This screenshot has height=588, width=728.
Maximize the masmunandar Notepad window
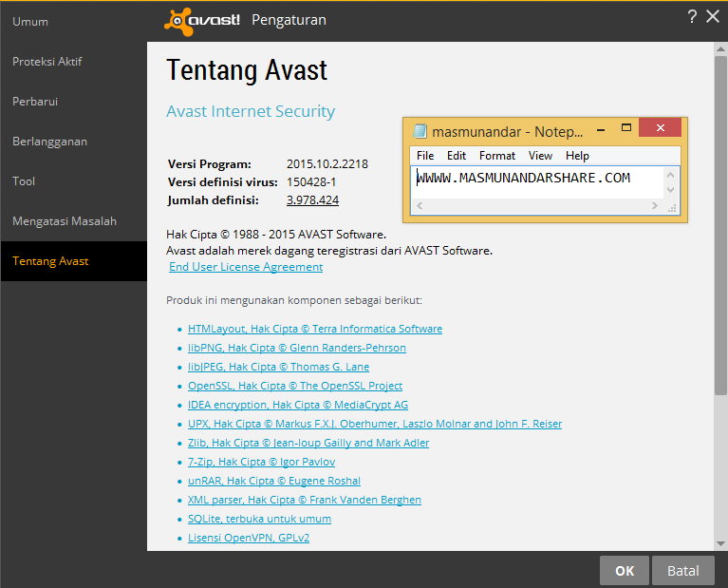click(626, 128)
